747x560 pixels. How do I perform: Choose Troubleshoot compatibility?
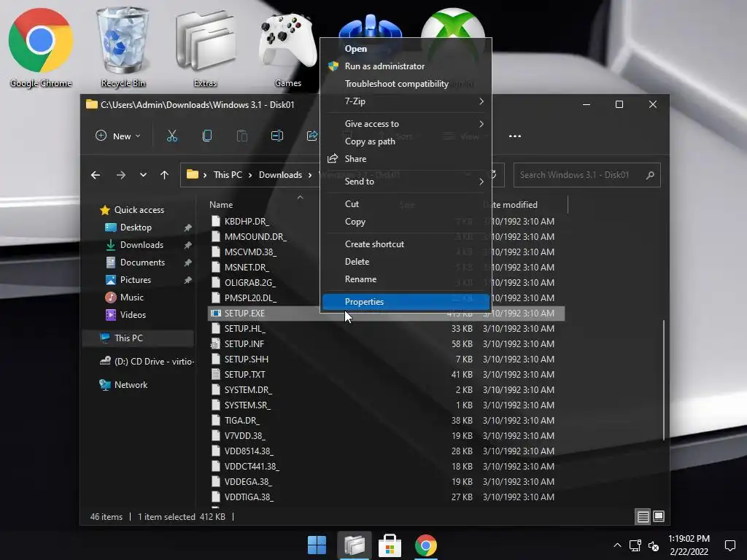pyautogui.click(x=406, y=84)
